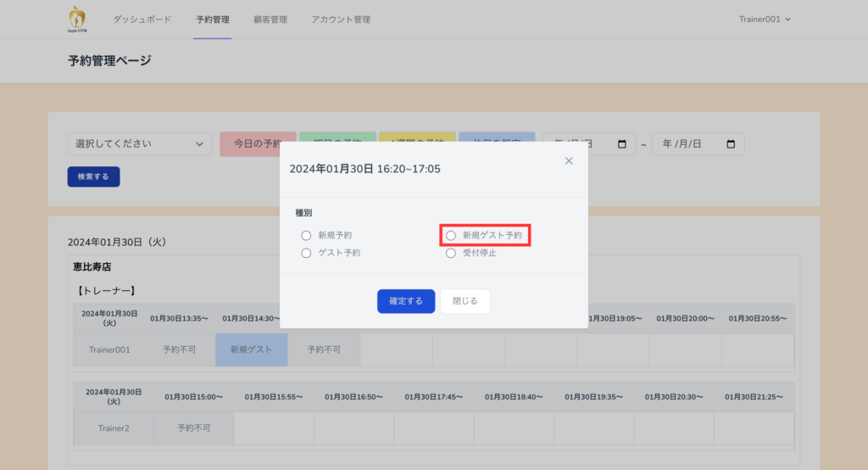The height and width of the screenshot is (470, 868).
Task: Click the 予約管理 navigation tab
Action: [x=212, y=20]
